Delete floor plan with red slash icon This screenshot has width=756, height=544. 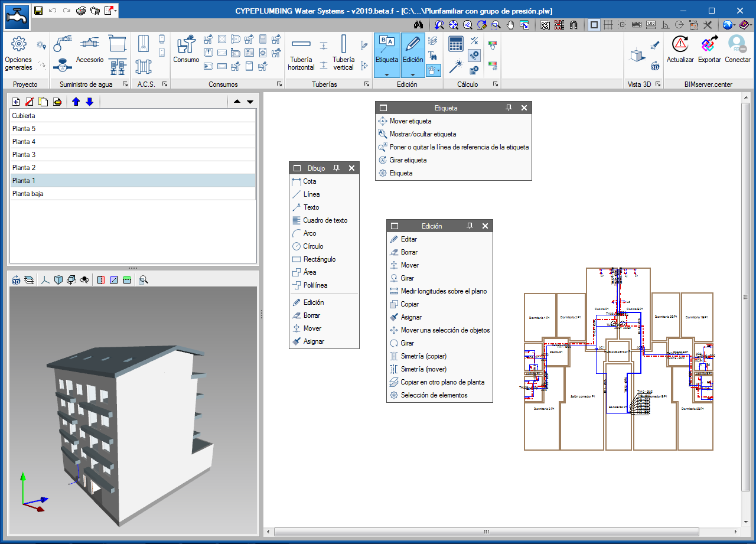coord(30,102)
